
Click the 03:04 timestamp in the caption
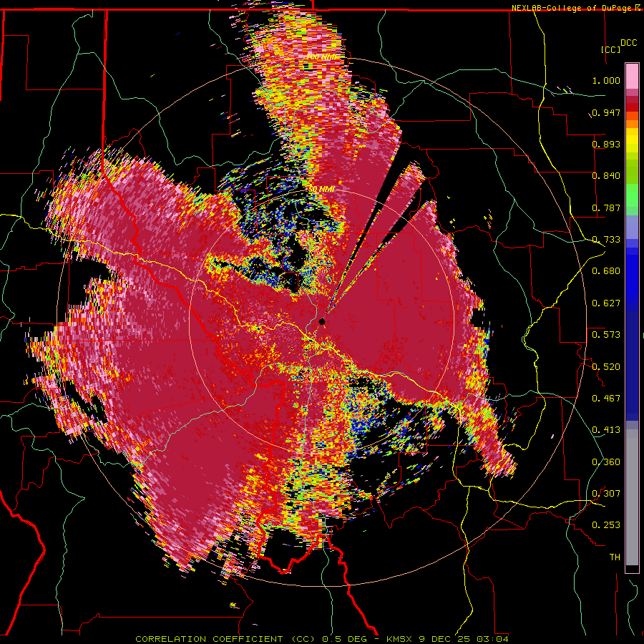pyautogui.click(x=492, y=639)
